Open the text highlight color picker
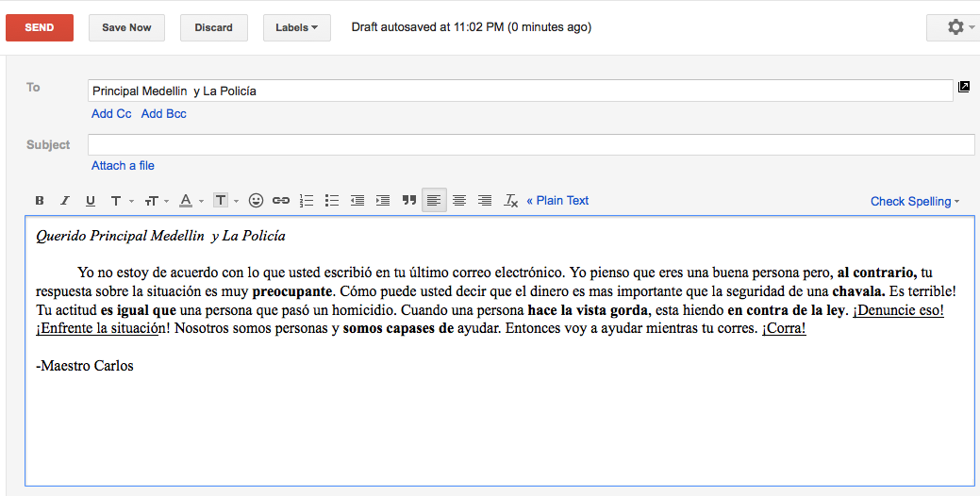Image resolution: width=980 pixels, height=496 pixels. point(224,201)
